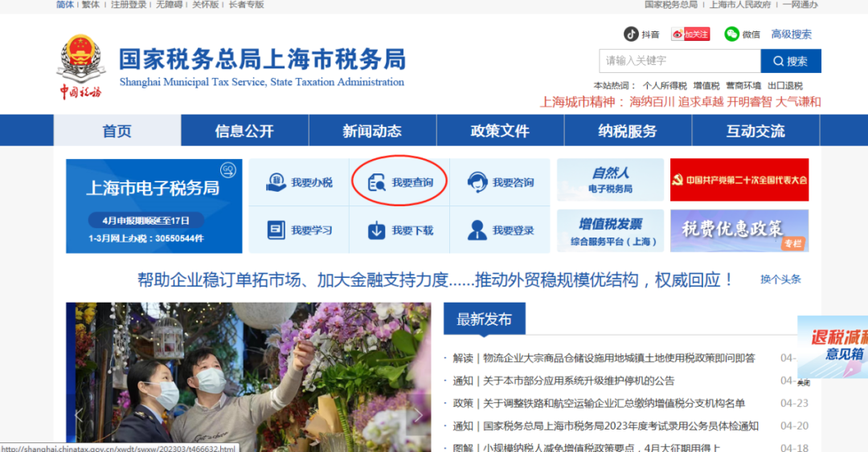Open 一网通办 link
The width and height of the screenshot is (868, 452).
[x=800, y=5]
